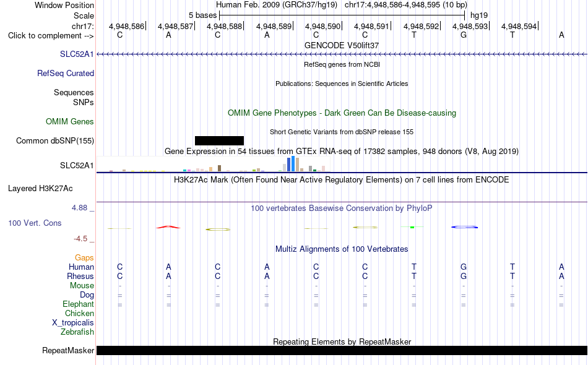Open the OMIM Genes track label
Image resolution: width=588 pixels, height=365 pixels.
click(x=70, y=122)
